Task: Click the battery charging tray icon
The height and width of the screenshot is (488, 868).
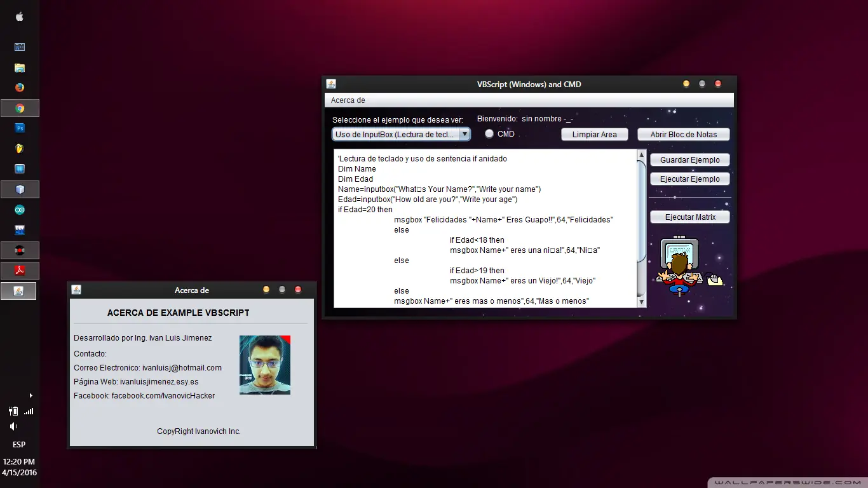Action: (13, 411)
